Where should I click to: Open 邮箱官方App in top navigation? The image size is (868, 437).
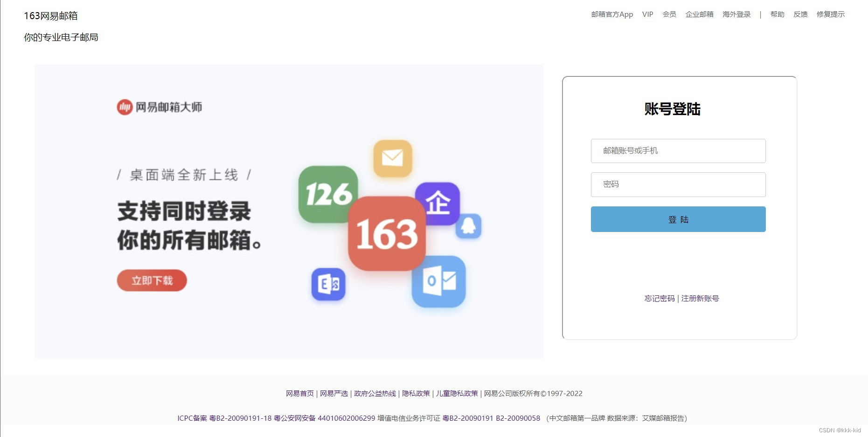tap(612, 14)
